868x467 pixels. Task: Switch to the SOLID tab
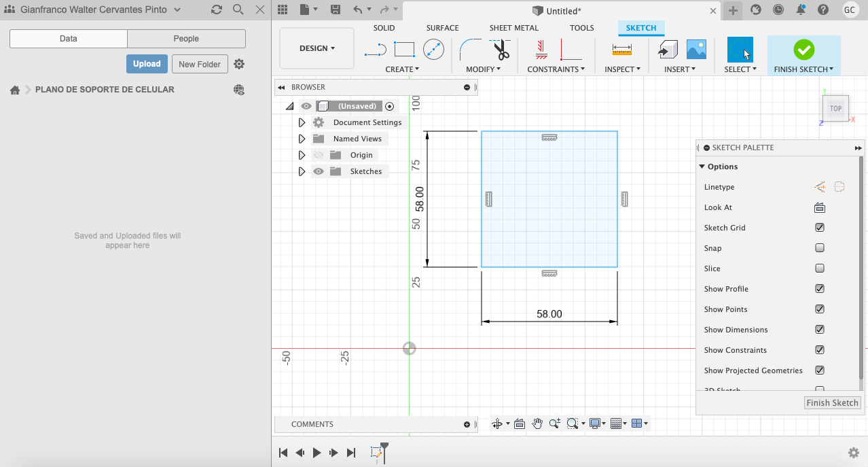point(384,28)
